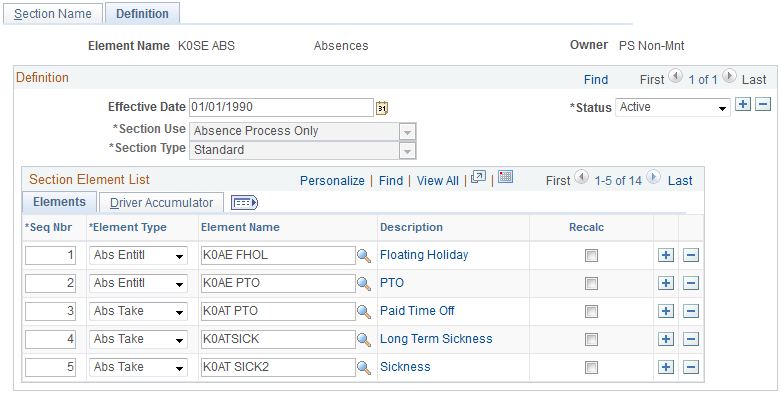Switch to the Section Name tab
Viewport: 781px width, 394px height.
pos(53,13)
